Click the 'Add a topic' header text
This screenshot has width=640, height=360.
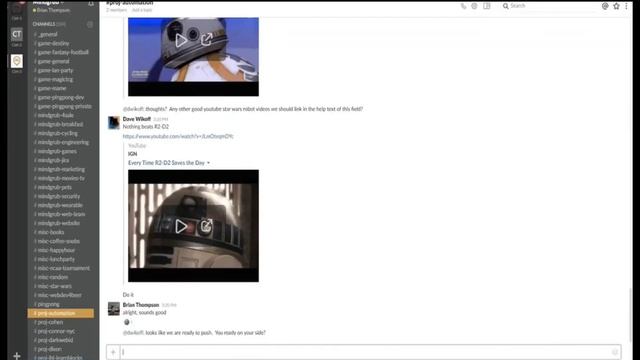click(142, 10)
